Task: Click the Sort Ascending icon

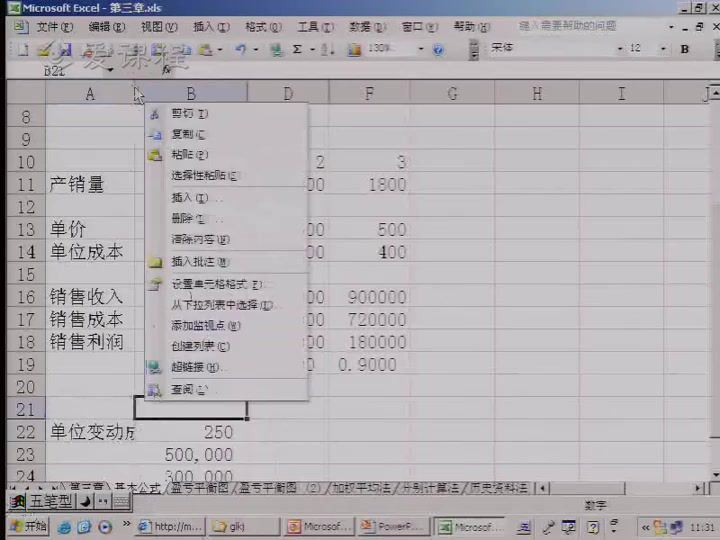Action: click(x=327, y=49)
